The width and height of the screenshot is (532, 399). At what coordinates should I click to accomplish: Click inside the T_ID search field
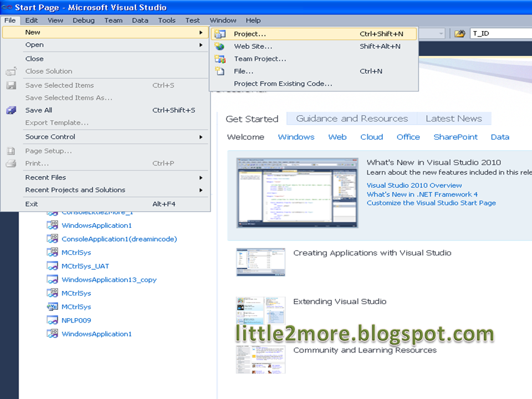click(x=501, y=34)
